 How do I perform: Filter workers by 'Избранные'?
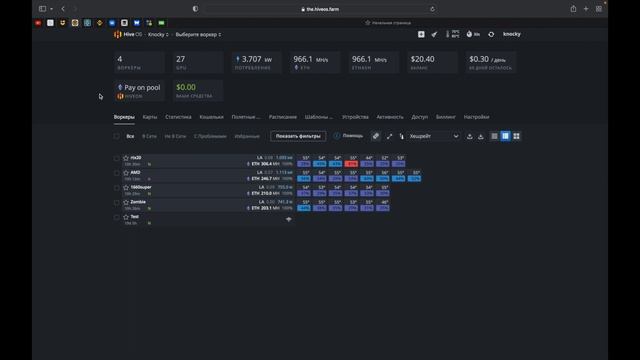coord(247,136)
